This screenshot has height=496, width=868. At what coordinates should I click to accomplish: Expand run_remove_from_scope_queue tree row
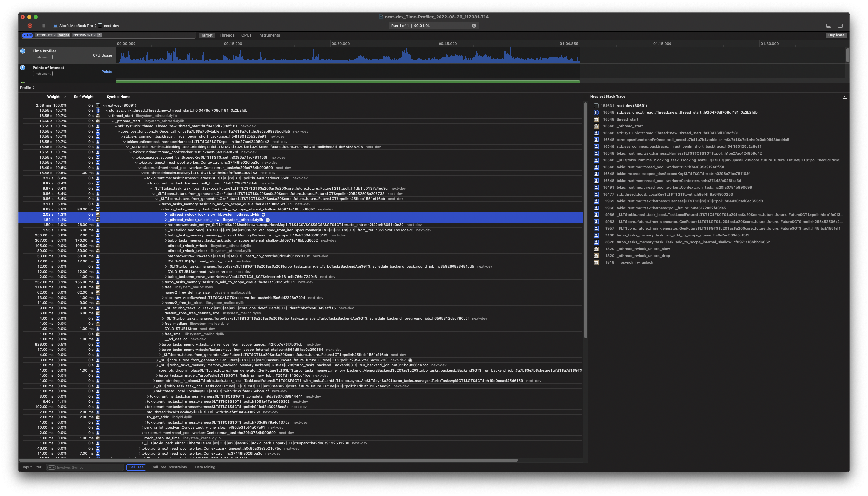click(160, 344)
